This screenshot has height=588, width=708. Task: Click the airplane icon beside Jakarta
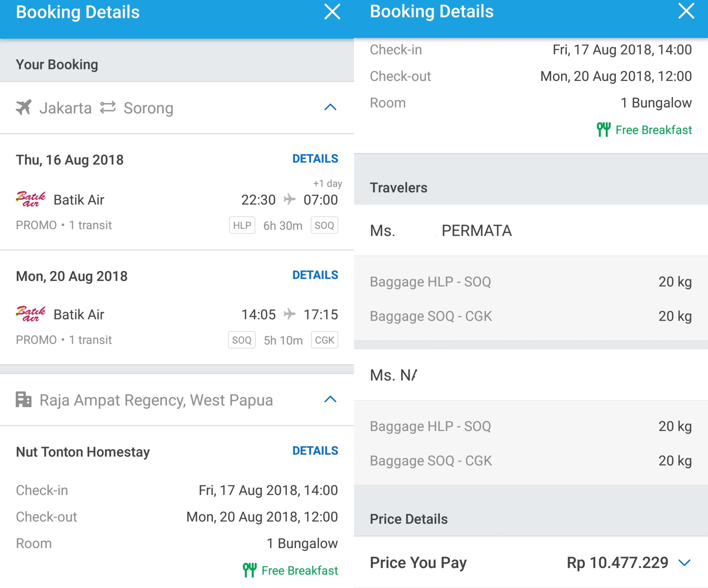(24, 107)
